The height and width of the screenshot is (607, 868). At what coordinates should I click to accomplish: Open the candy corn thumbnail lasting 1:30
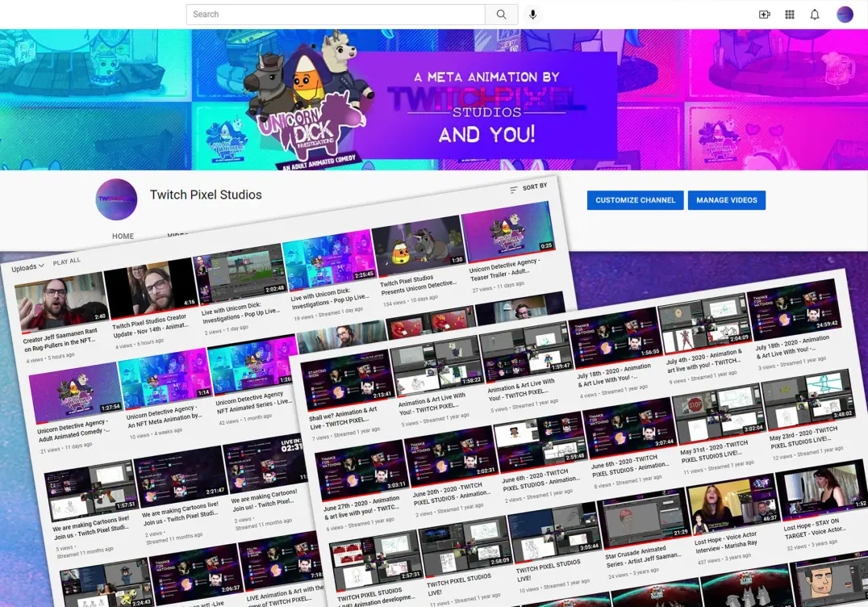coord(419,245)
